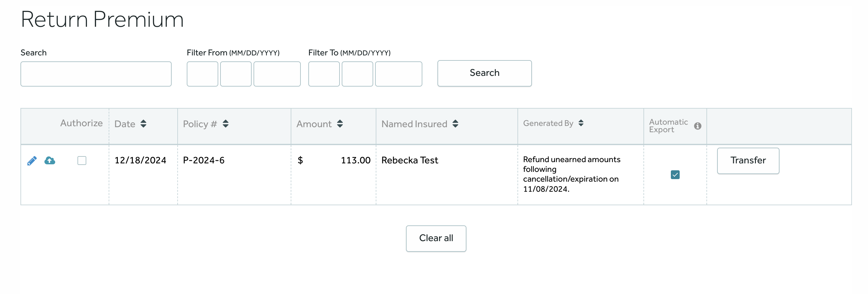Check the Authorize checkbox for Rebecka Test
Image resolution: width=868 pixels, height=294 pixels.
pyautogui.click(x=82, y=161)
